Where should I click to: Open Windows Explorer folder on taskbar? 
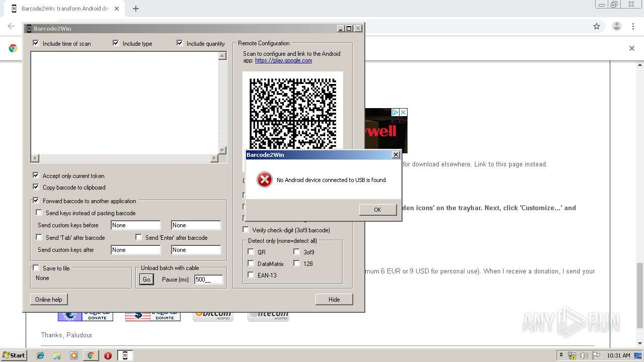coord(57,355)
